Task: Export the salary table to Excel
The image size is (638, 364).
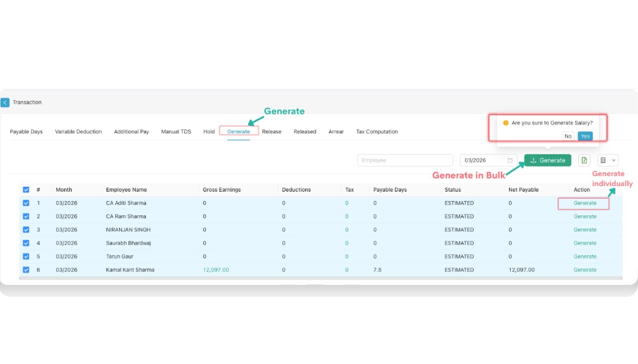Action: pyautogui.click(x=584, y=160)
